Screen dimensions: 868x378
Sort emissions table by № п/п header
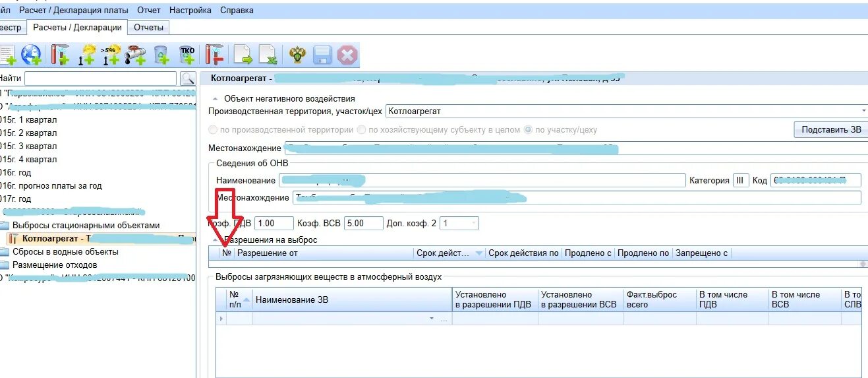[239, 299]
